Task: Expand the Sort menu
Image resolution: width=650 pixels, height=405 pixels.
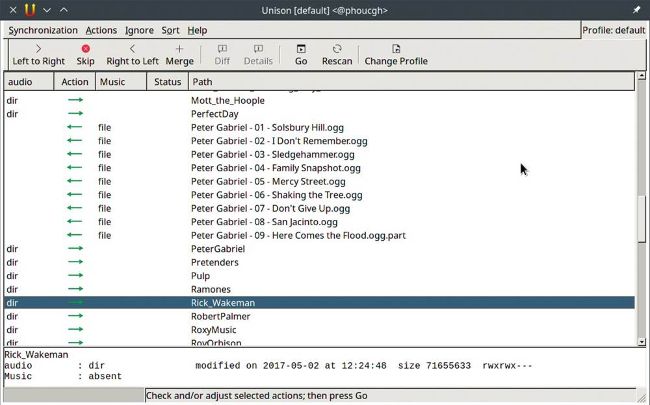Action: 170,30
